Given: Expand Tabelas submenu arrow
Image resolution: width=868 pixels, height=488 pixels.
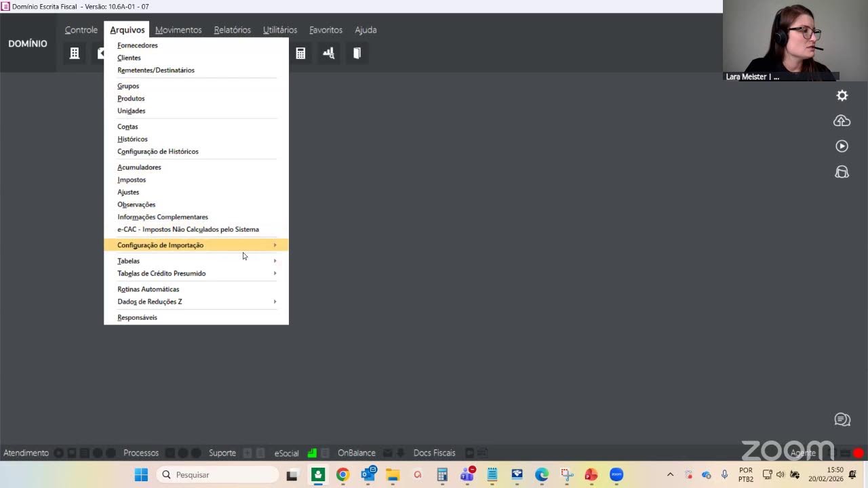Looking at the screenshot, I should tap(275, 261).
